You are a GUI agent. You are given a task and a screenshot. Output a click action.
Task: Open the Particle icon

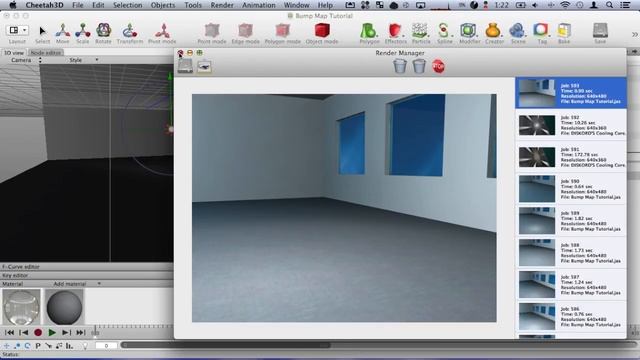tap(420, 31)
